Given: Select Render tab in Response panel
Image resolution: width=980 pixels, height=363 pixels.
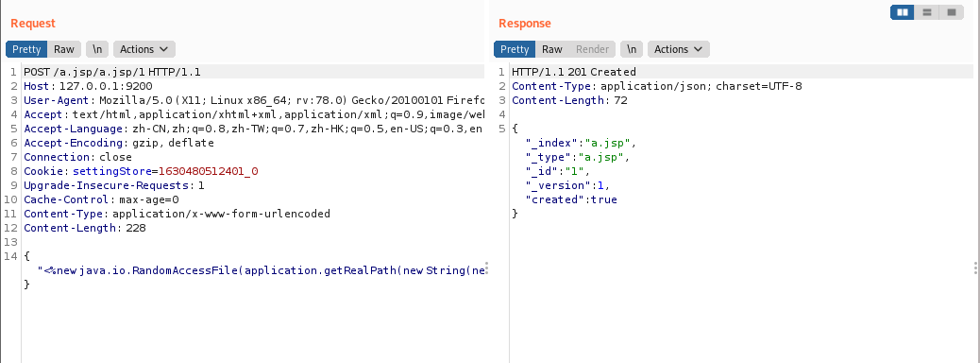Looking at the screenshot, I should pyautogui.click(x=592, y=49).
